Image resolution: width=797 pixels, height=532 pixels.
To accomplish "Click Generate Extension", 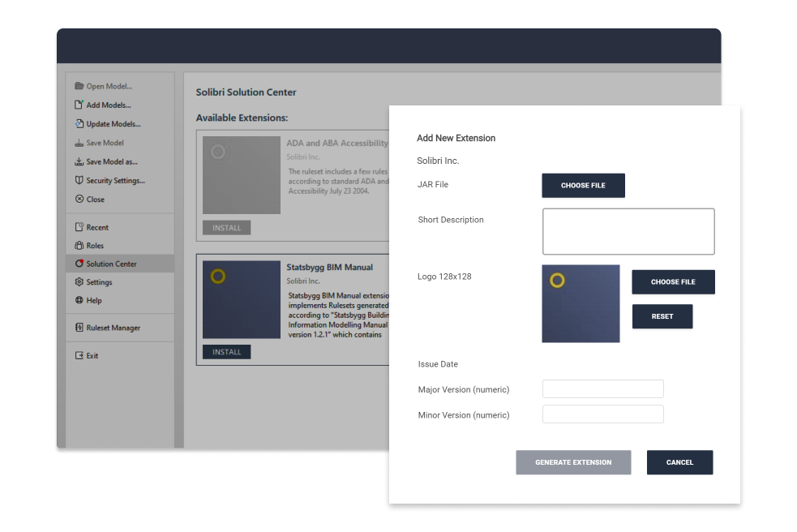I will pos(573,462).
